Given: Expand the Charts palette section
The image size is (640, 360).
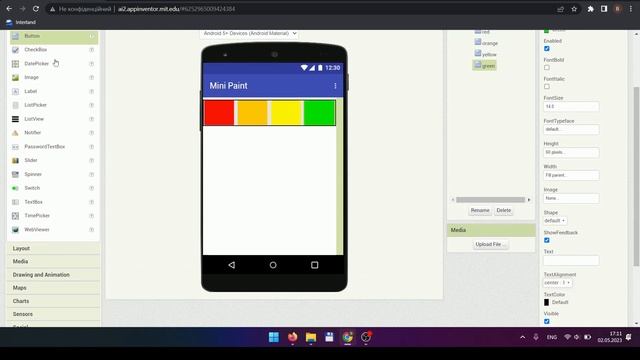Looking at the screenshot, I should click(x=53, y=301).
